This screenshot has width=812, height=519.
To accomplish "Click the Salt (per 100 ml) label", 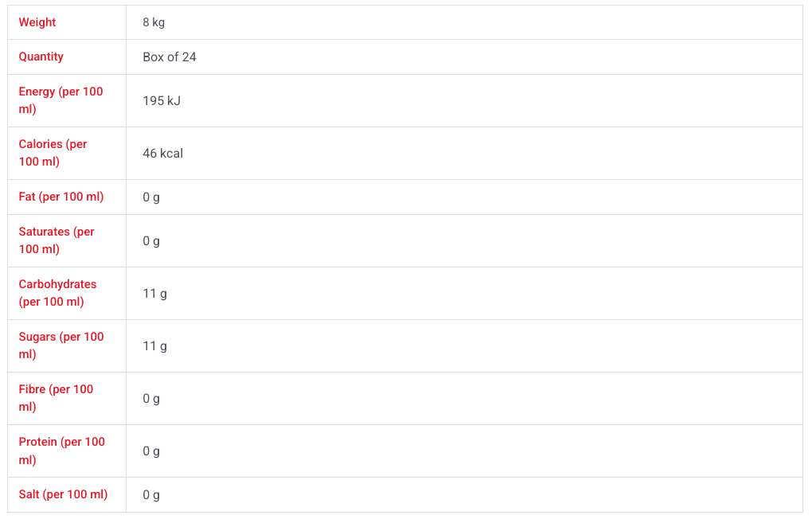I will point(63,494).
